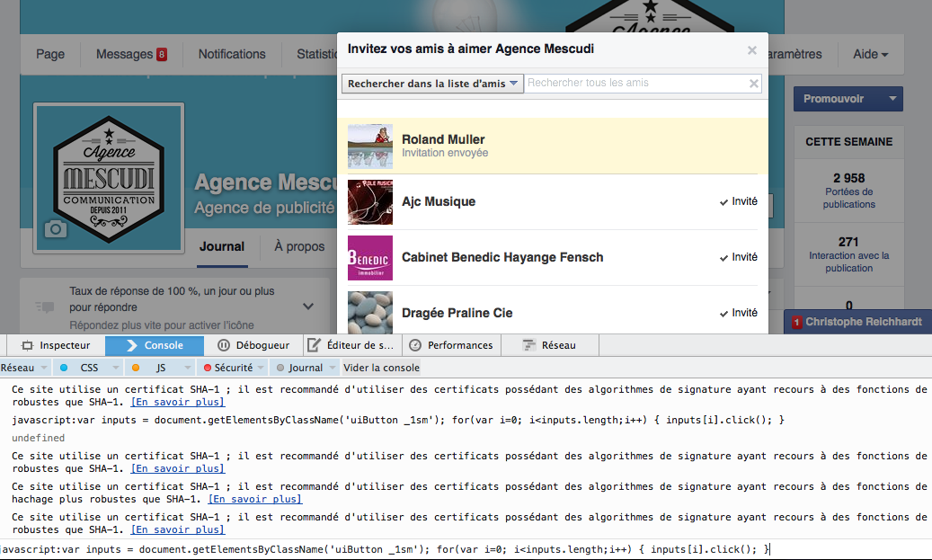Toggle the Réseau console filter
This screenshot has width=932, height=560.
18,368
